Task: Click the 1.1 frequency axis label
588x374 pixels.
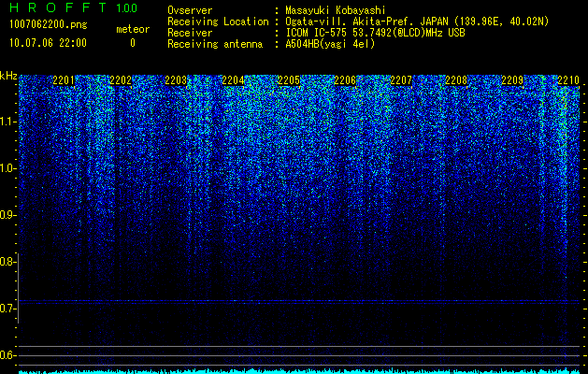Action: pyautogui.click(x=7, y=122)
